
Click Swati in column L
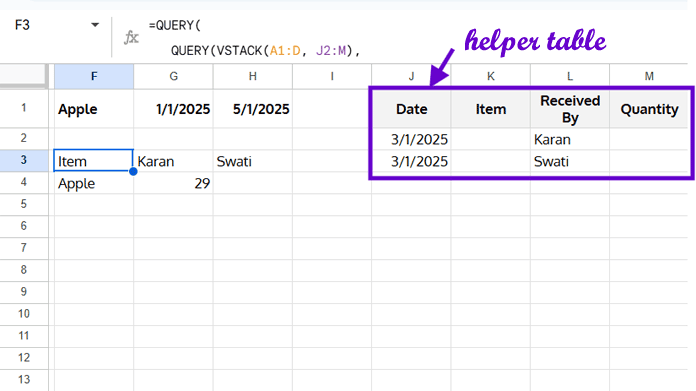click(x=570, y=161)
